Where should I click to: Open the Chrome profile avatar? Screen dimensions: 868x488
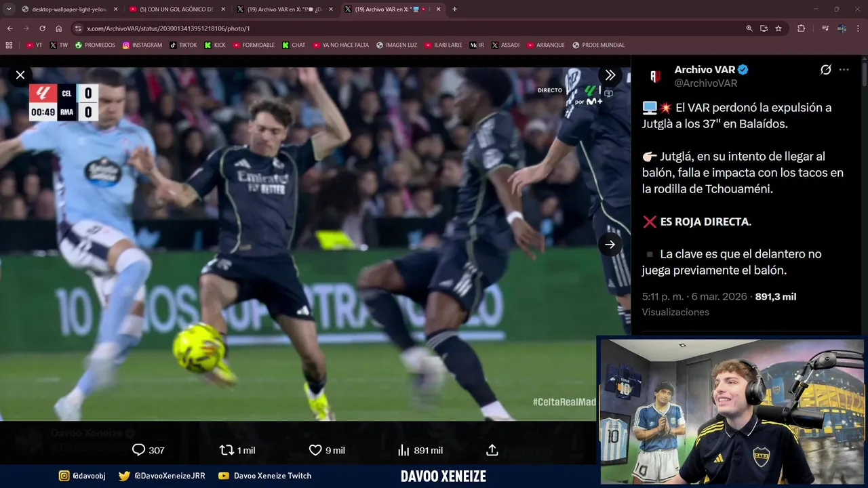(842, 28)
